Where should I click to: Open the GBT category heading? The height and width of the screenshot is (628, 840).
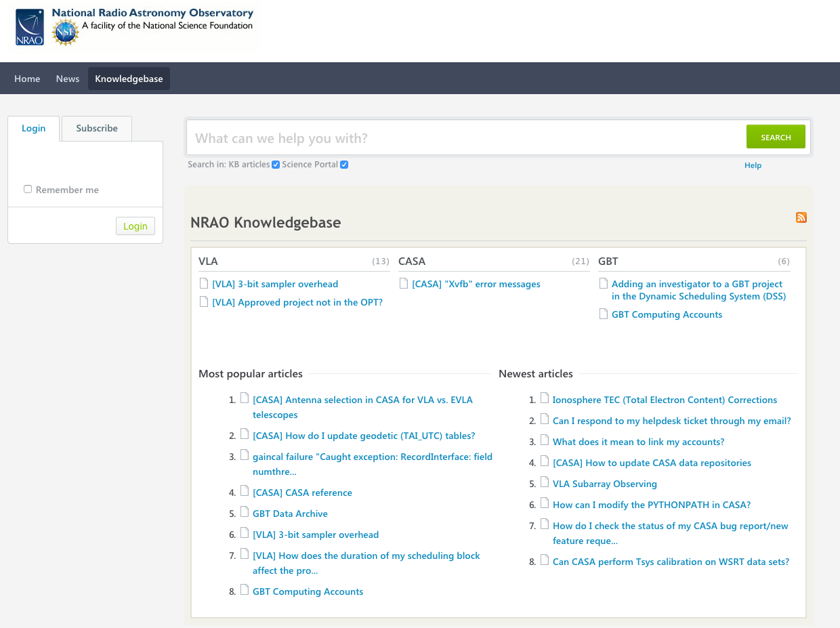[x=608, y=261]
